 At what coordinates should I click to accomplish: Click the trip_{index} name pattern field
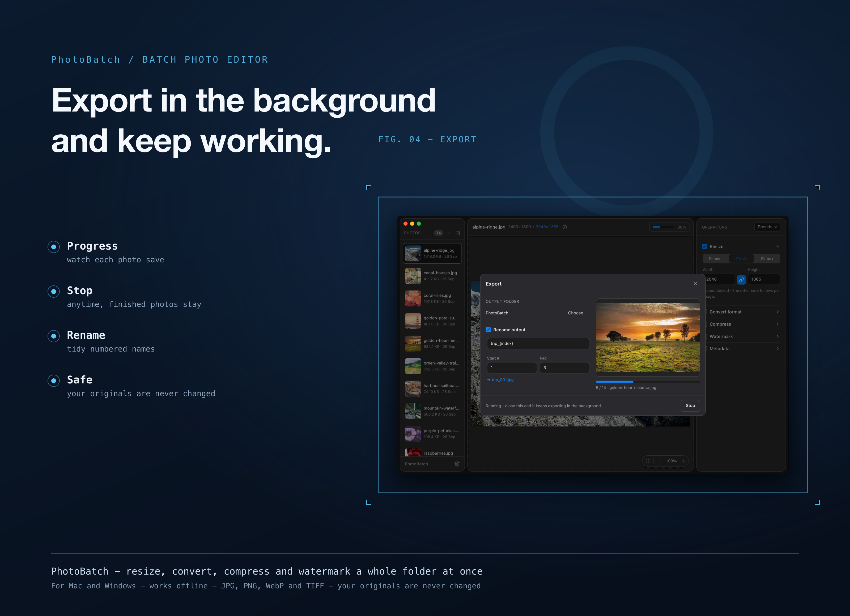(x=538, y=344)
